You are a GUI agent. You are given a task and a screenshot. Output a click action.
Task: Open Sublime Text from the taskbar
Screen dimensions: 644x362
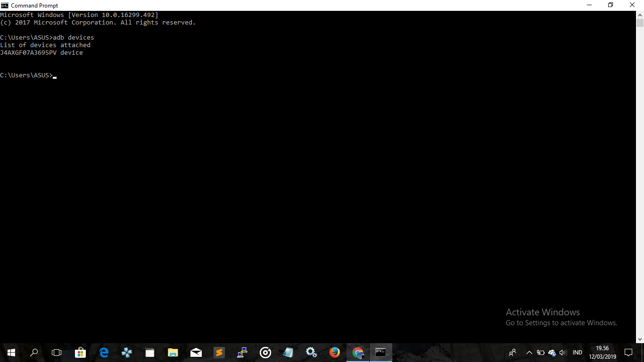pos(219,352)
